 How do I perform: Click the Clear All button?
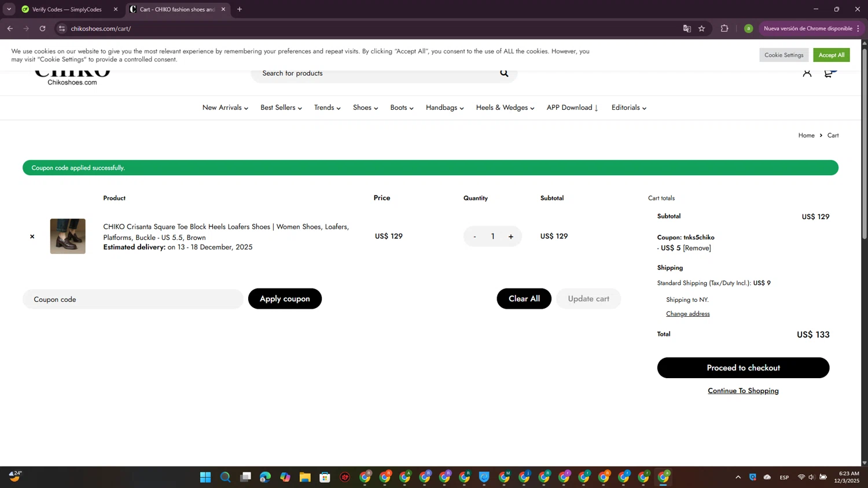point(524,298)
